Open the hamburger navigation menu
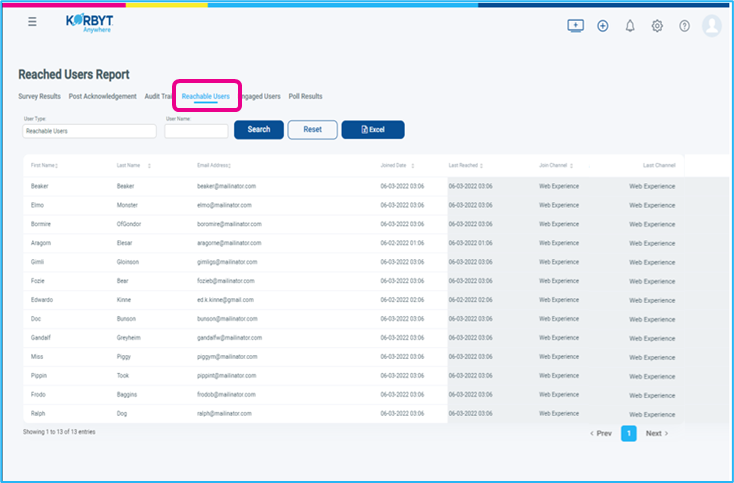This screenshot has height=483, width=734. 32,22
